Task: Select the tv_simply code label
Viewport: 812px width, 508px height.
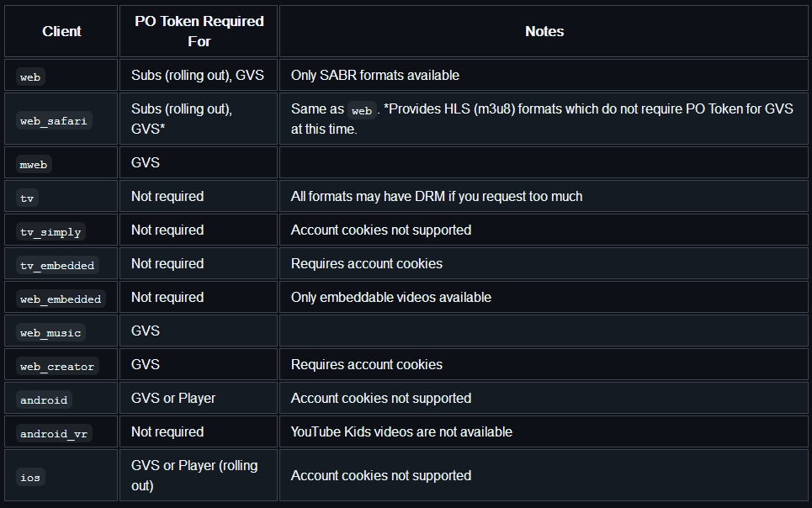Action: (50, 231)
